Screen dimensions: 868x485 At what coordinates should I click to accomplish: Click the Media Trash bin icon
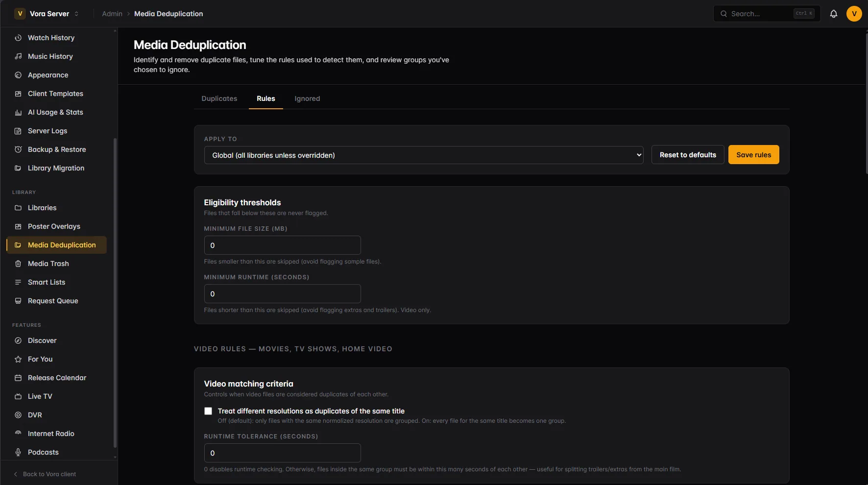(x=18, y=264)
